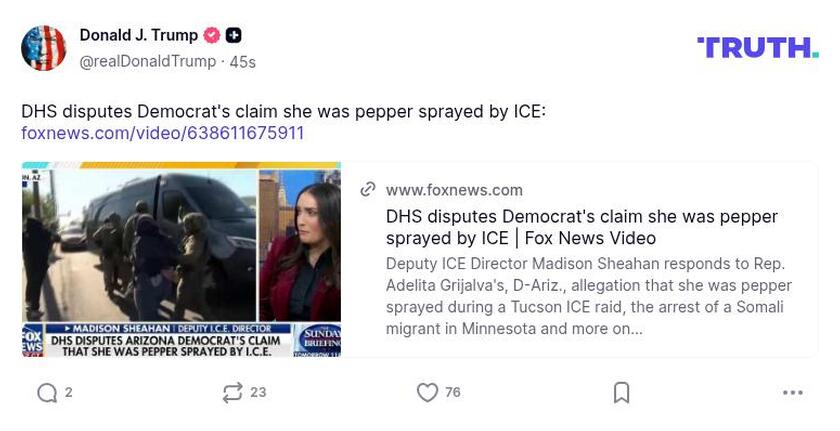Click the card headline mentioning Fox News Video
This screenshot has height=431, width=840.
(581, 227)
